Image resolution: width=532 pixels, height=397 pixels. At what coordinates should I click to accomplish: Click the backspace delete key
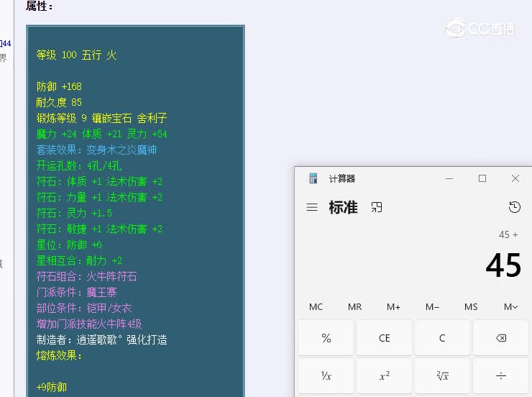501,338
